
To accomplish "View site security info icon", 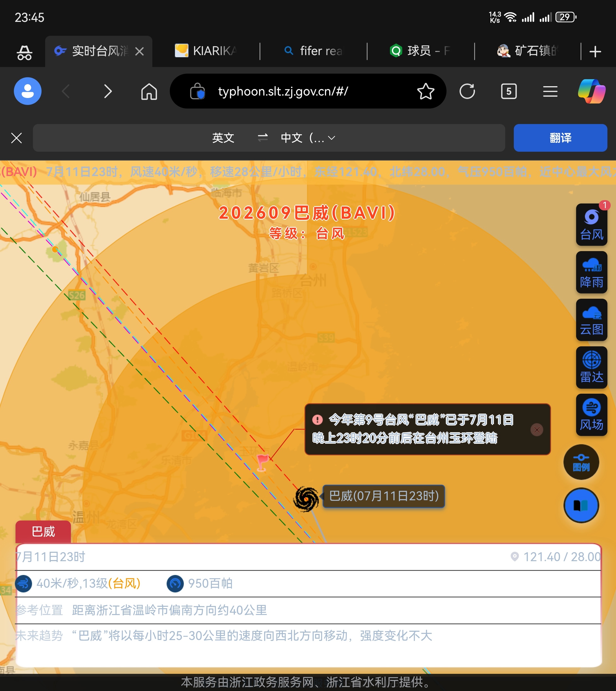I will coord(197,91).
